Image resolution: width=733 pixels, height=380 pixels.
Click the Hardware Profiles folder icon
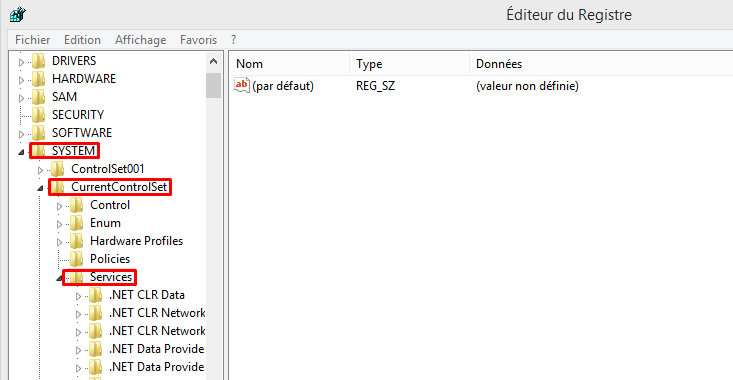(77, 241)
